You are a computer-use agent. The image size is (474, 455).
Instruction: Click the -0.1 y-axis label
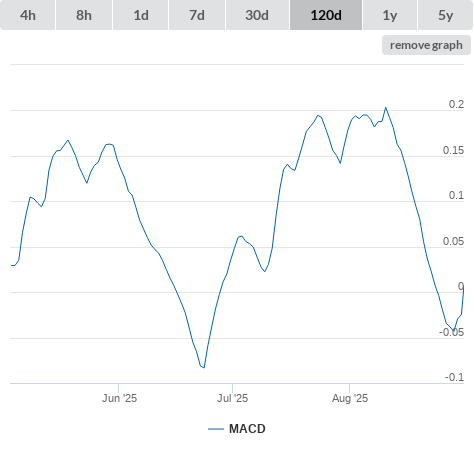click(454, 377)
